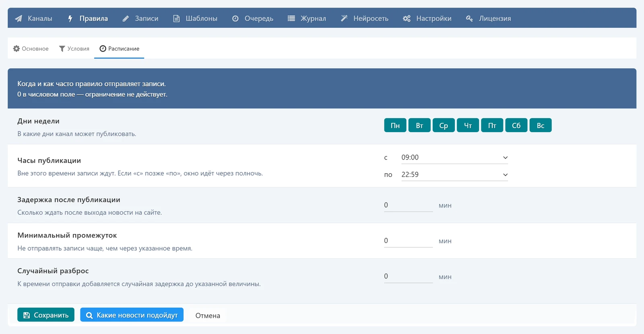
Task: Click the list icon beside Журнал
Action: (x=291, y=19)
